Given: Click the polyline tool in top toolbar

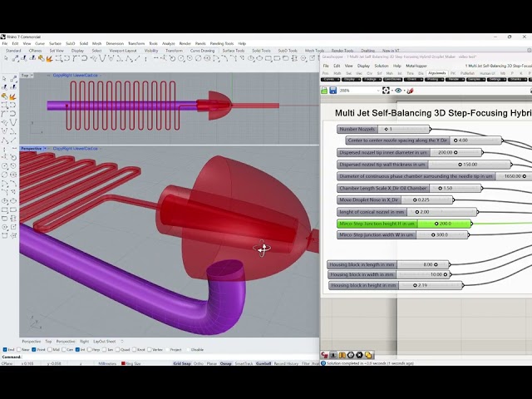Looking at the screenshot, I should tap(129, 59).
